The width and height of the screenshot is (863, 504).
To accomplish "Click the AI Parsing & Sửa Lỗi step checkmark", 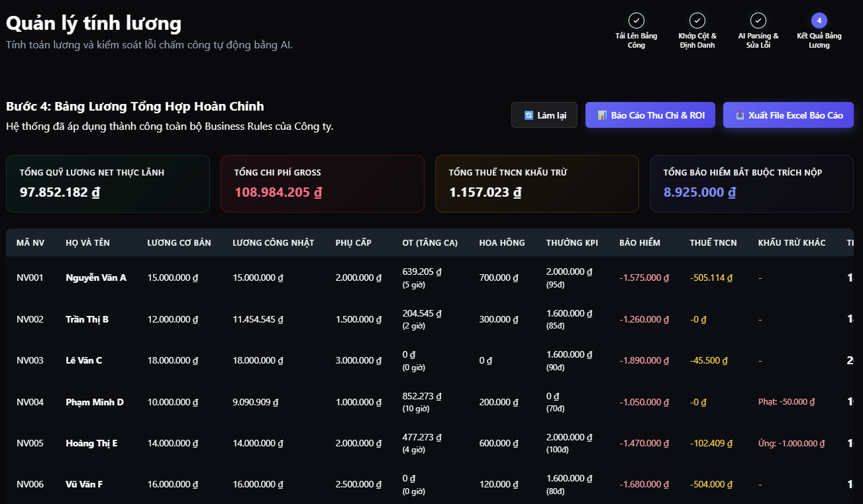I will [758, 21].
